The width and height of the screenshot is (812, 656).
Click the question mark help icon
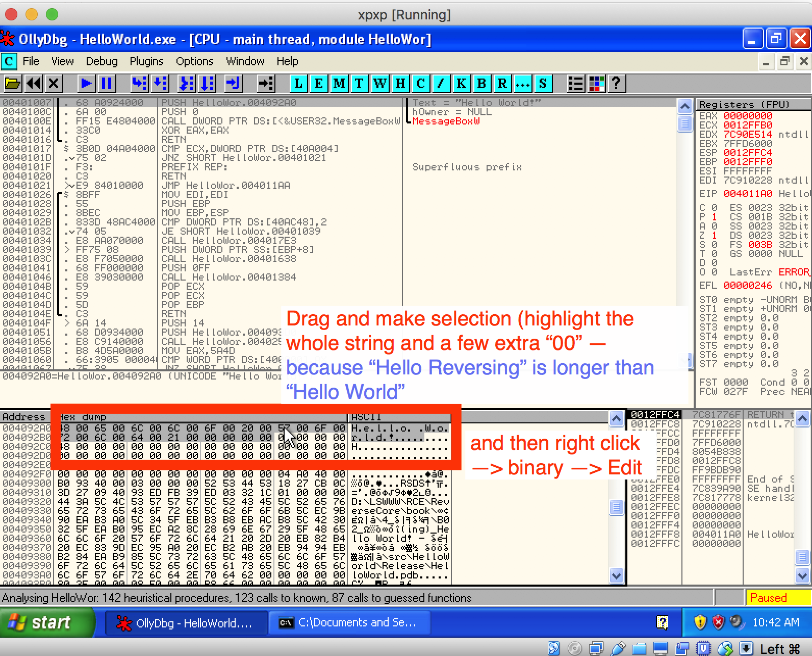pyautogui.click(x=617, y=83)
